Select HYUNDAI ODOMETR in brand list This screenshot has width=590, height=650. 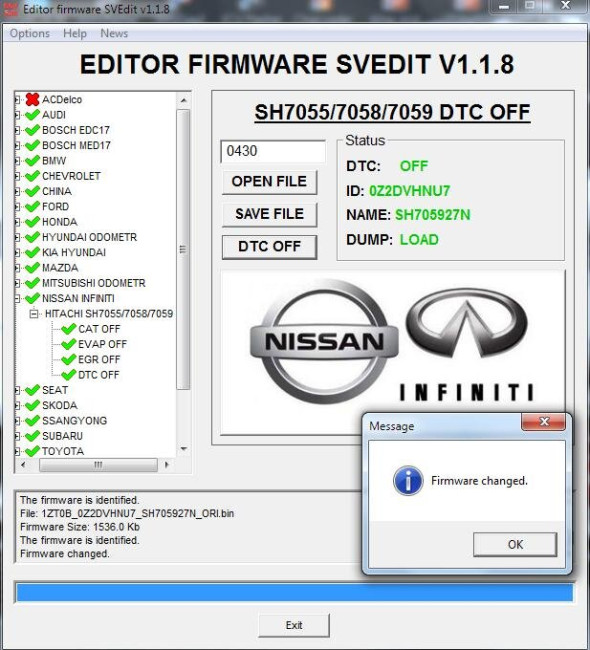[90, 237]
